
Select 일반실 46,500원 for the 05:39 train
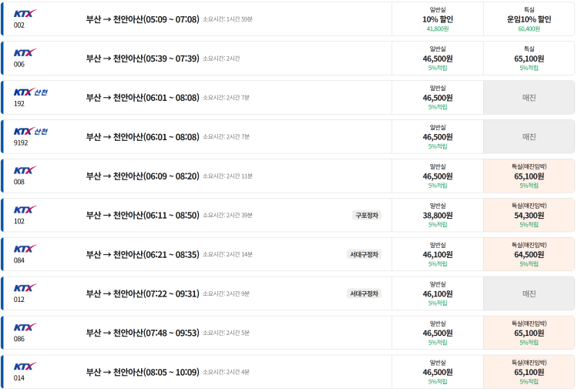click(x=437, y=58)
